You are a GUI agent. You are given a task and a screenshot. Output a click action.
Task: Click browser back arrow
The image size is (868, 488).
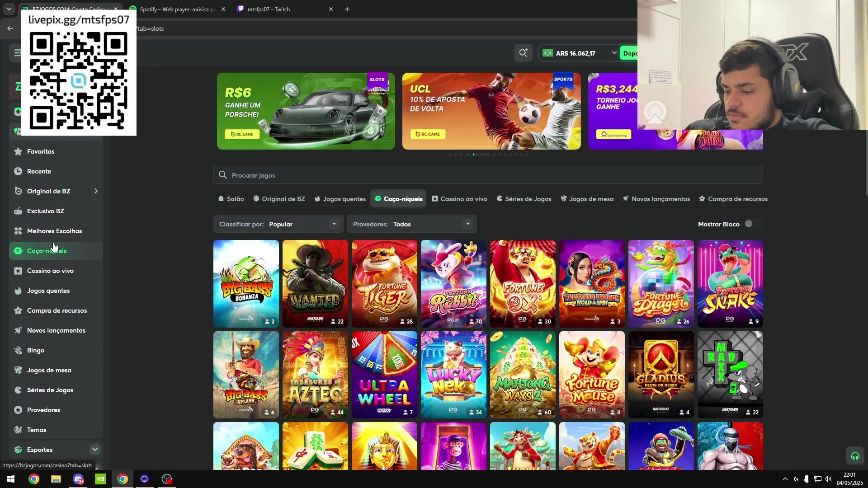click(10, 28)
